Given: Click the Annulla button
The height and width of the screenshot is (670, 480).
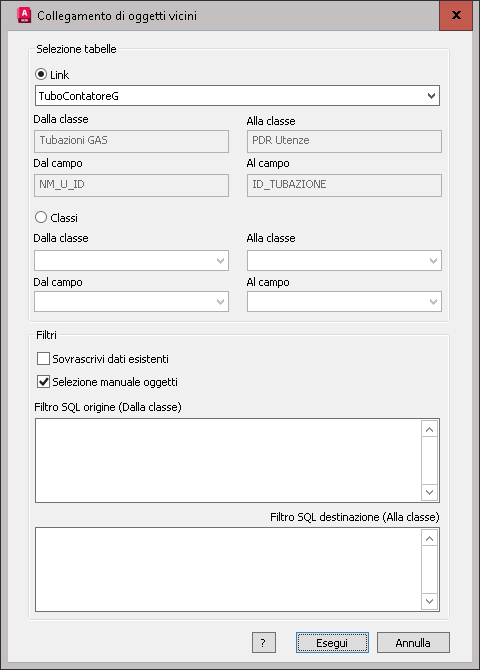Looking at the screenshot, I should tap(413, 642).
